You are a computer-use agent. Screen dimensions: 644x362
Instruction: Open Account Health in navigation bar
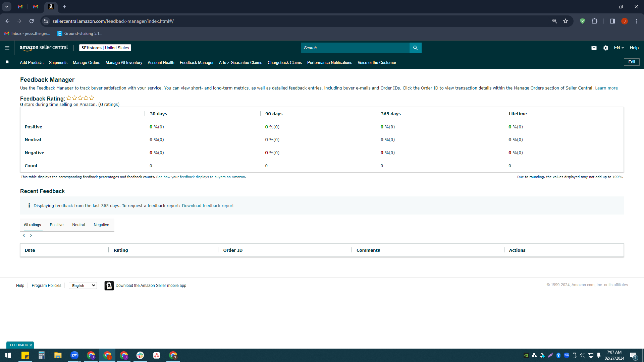point(161,63)
